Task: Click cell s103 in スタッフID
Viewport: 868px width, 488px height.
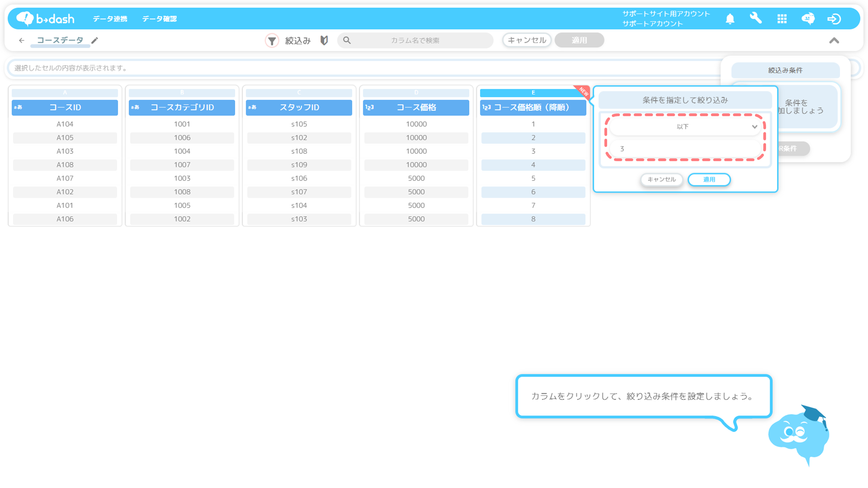Action: [299, 219]
